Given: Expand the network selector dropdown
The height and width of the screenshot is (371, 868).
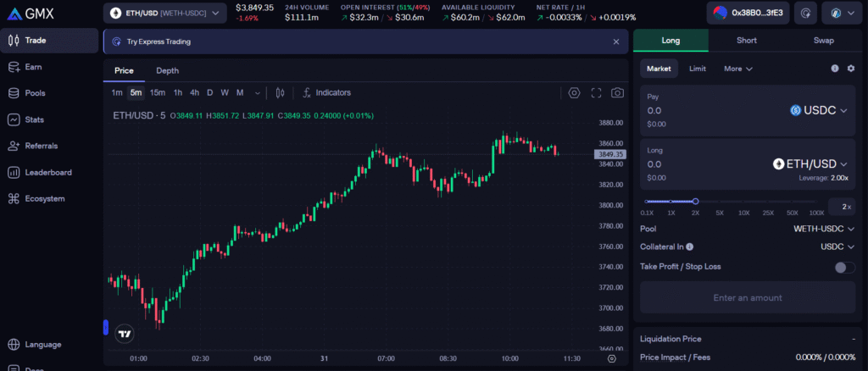Looking at the screenshot, I should pyautogui.click(x=842, y=13).
